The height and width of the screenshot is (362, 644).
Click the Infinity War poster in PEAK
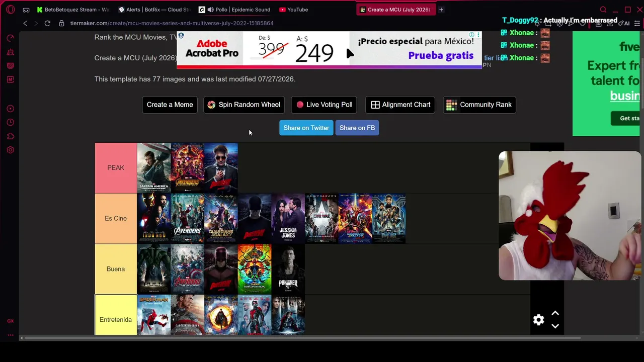coord(188,168)
